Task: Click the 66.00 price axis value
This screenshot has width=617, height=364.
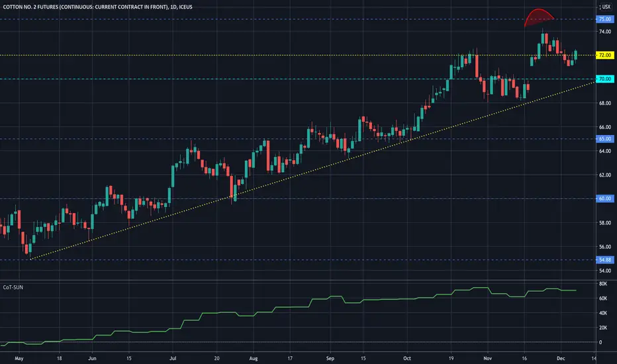Action: coord(605,127)
